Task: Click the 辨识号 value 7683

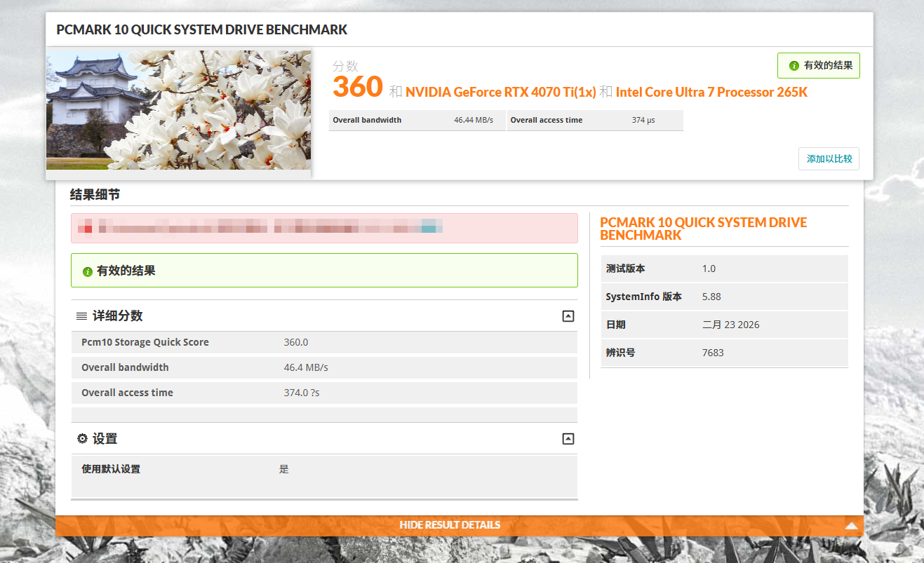Action: pyautogui.click(x=713, y=353)
